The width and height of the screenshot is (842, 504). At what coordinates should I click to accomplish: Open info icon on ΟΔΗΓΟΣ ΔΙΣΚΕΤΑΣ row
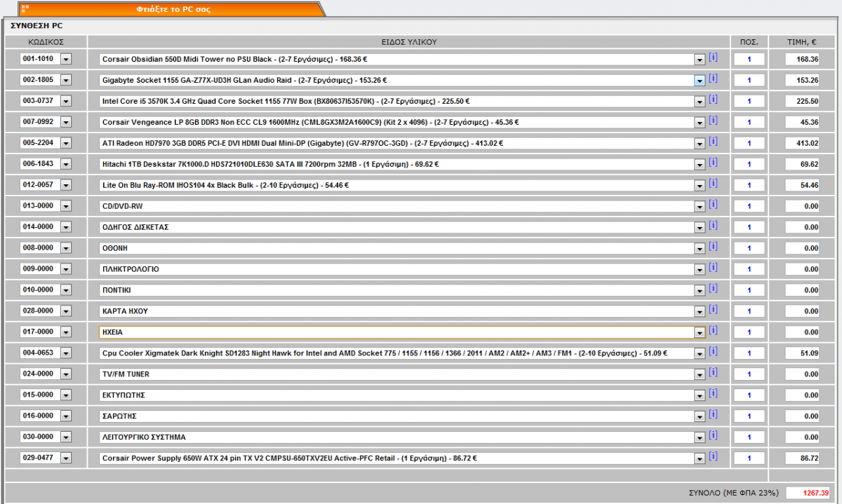[713, 226]
